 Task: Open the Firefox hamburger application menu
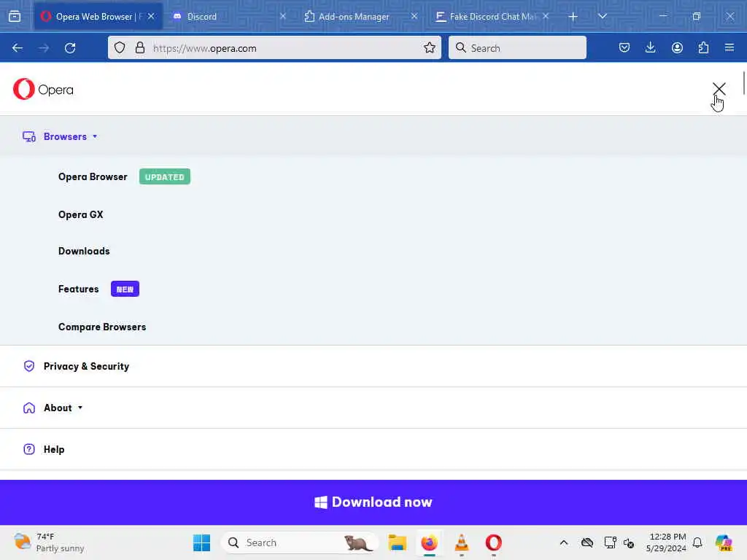point(729,47)
